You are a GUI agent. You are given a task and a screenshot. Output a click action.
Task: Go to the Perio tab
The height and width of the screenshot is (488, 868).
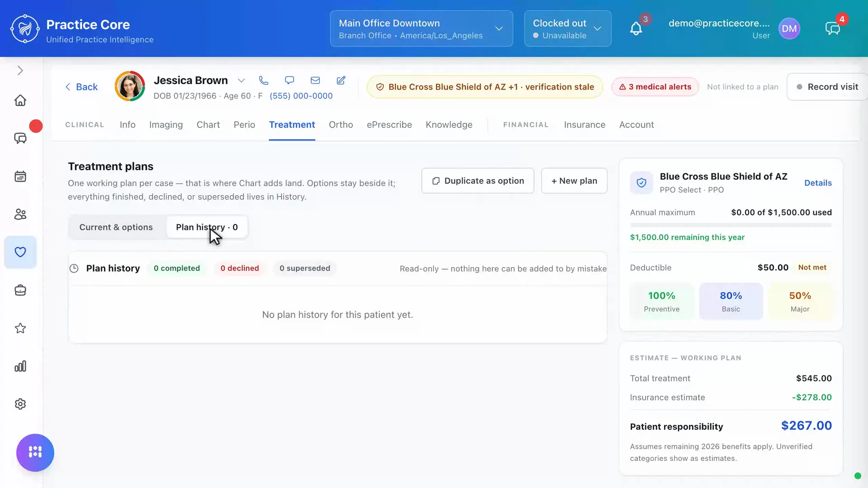[x=244, y=125]
